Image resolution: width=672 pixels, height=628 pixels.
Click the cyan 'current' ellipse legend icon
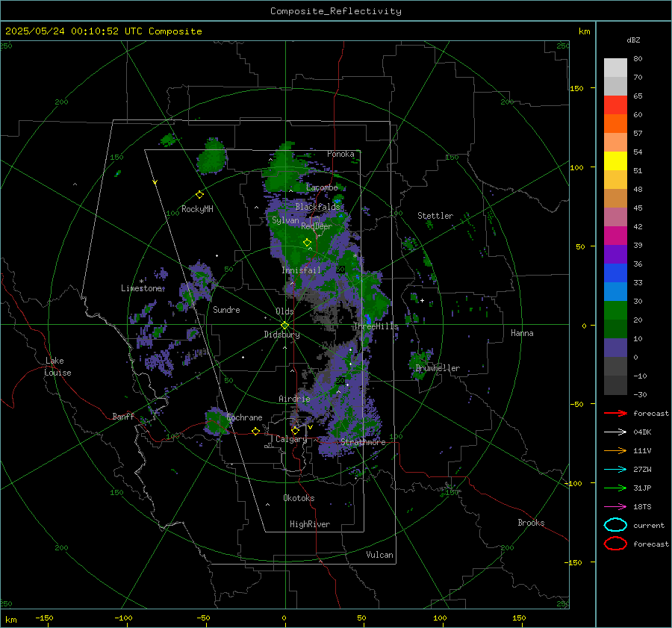(x=615, y=525)
